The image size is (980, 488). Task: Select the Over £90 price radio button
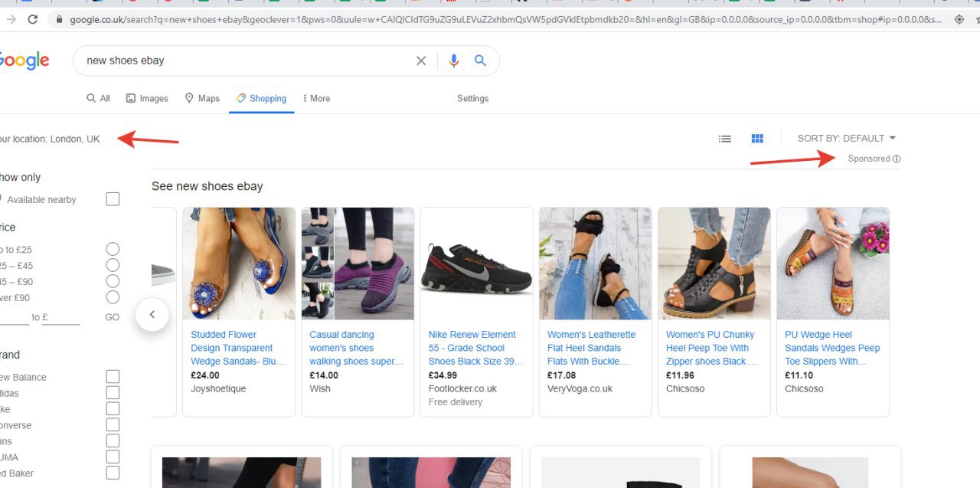[x=113, y=297]
